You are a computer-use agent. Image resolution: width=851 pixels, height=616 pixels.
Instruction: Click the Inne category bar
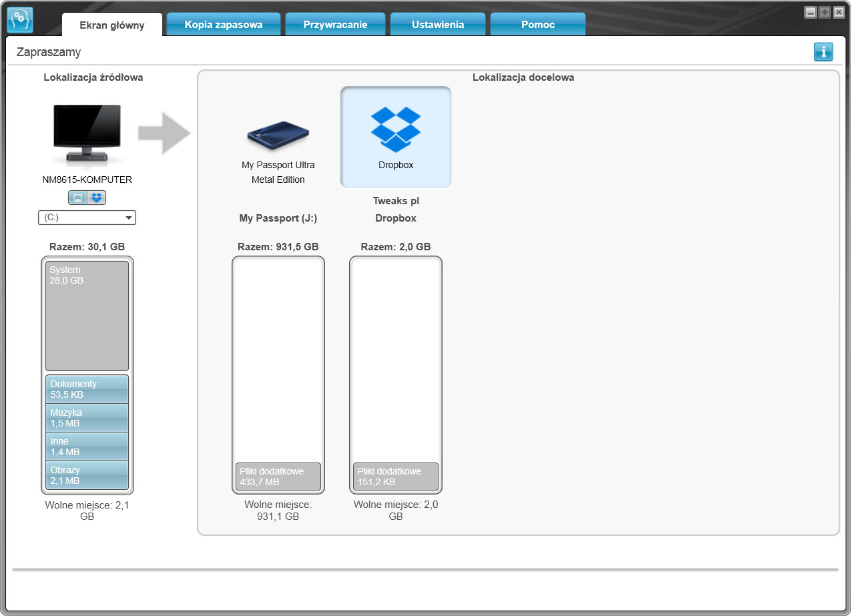tap(87, 446)
